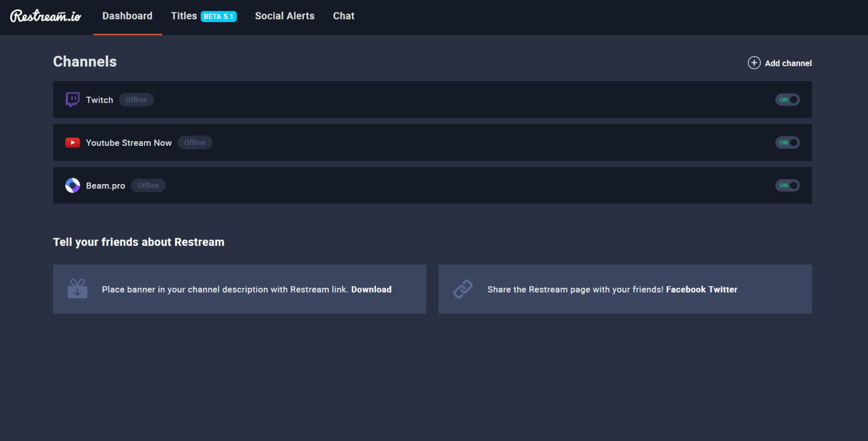Open the Dashboard tab
The height and width of the screenshot is (441, 868).
pyautogui.click(x=127, y=16)
